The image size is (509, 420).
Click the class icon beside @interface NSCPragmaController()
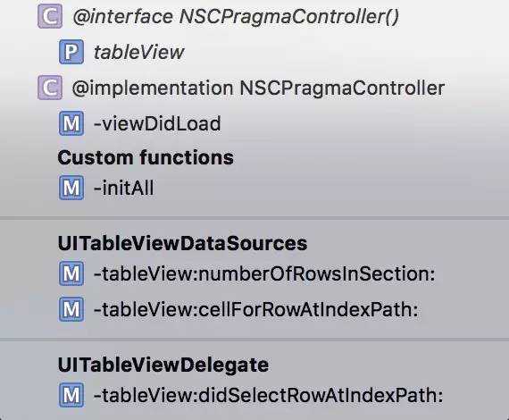click(x=50, y=16)
